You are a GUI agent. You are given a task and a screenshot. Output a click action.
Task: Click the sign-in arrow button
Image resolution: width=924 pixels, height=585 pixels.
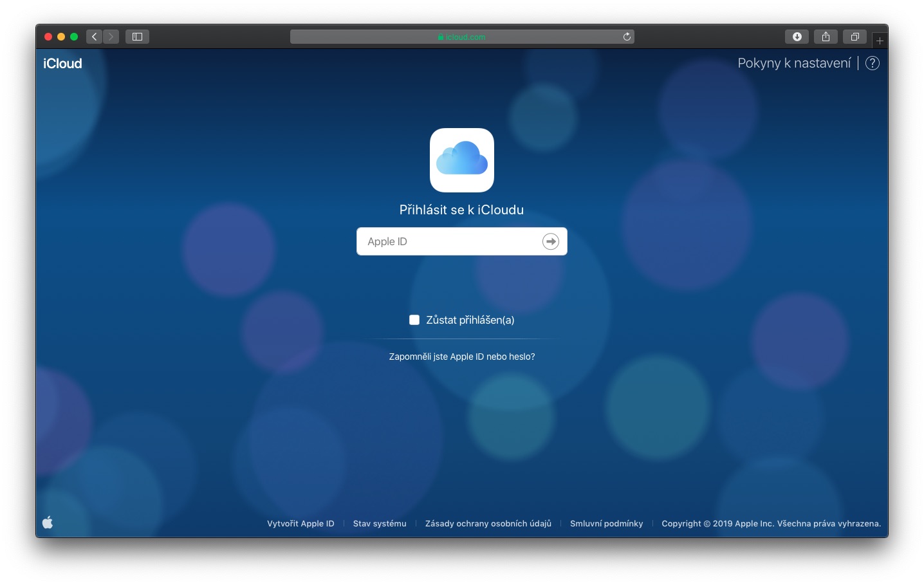pos(551,241)
